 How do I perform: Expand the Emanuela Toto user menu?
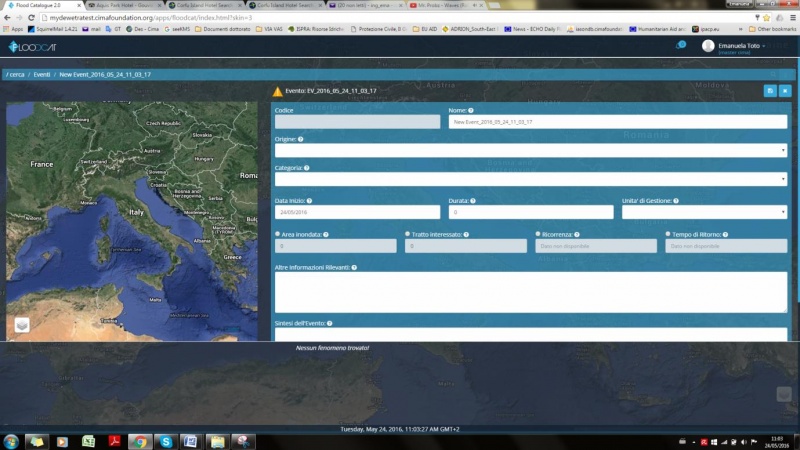pos(741,46)
